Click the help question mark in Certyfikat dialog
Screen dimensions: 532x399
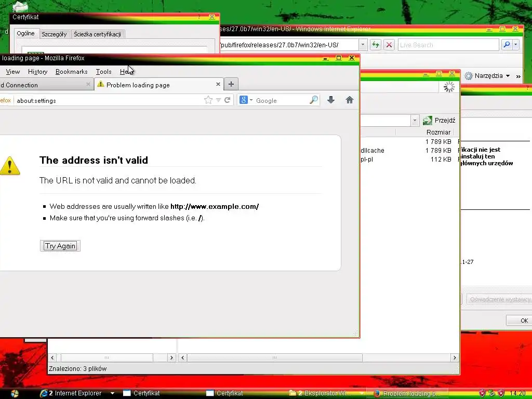(199, 17)
